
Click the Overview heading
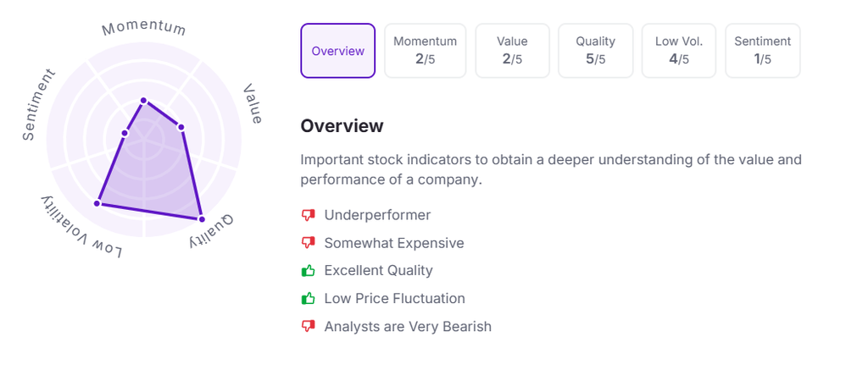pyautogui.click(x=342, y=126)
